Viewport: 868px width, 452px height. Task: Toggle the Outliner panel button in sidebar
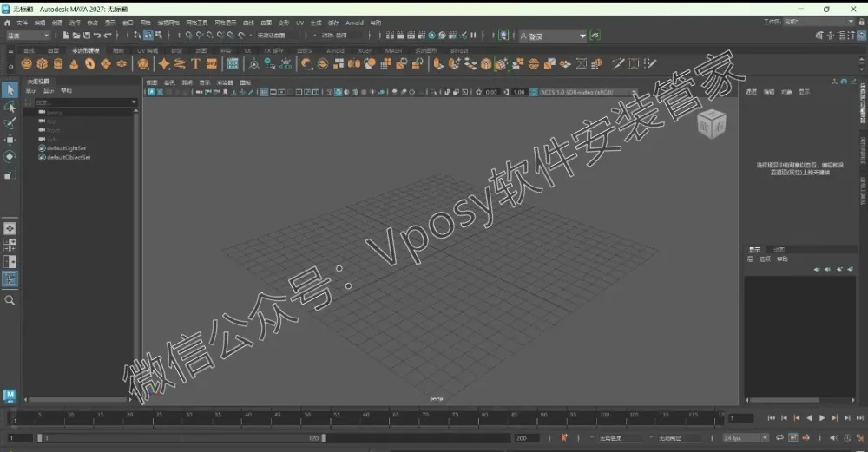(10, 278)
